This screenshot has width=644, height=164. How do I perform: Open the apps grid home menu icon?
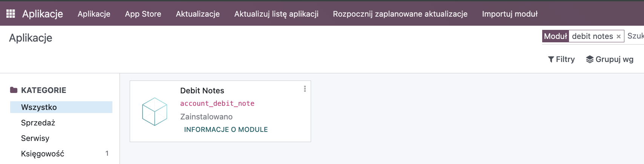pyautogui.click(x=11, y=14)
